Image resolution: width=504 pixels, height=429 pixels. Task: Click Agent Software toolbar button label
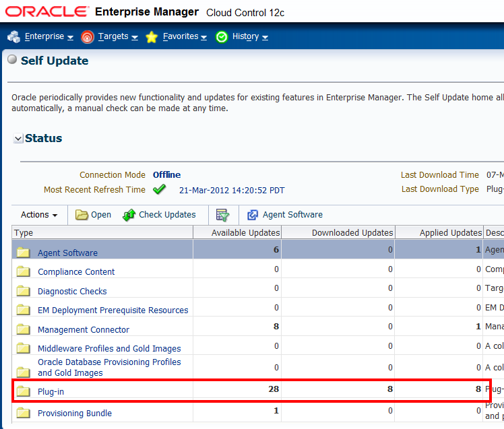coord(292,215)
